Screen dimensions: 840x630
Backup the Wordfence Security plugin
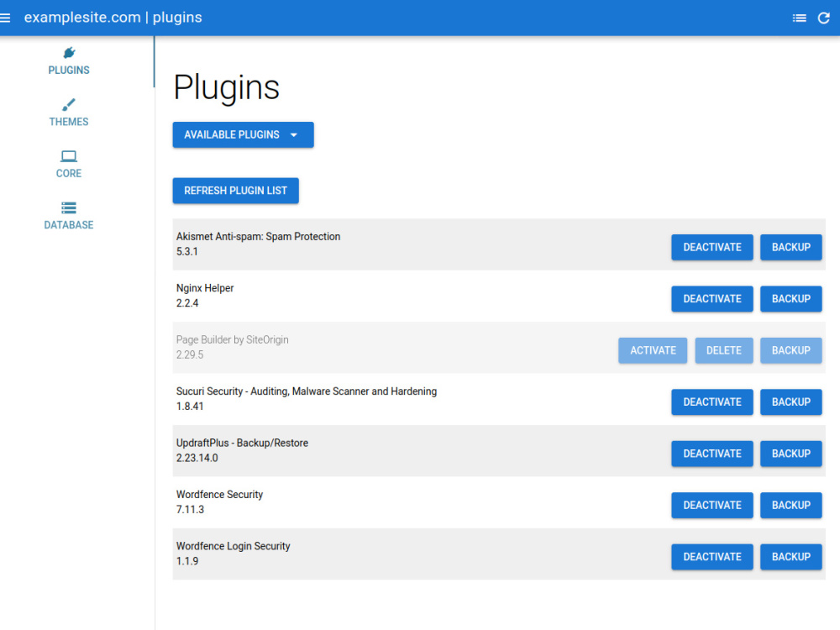coord(790,505)
